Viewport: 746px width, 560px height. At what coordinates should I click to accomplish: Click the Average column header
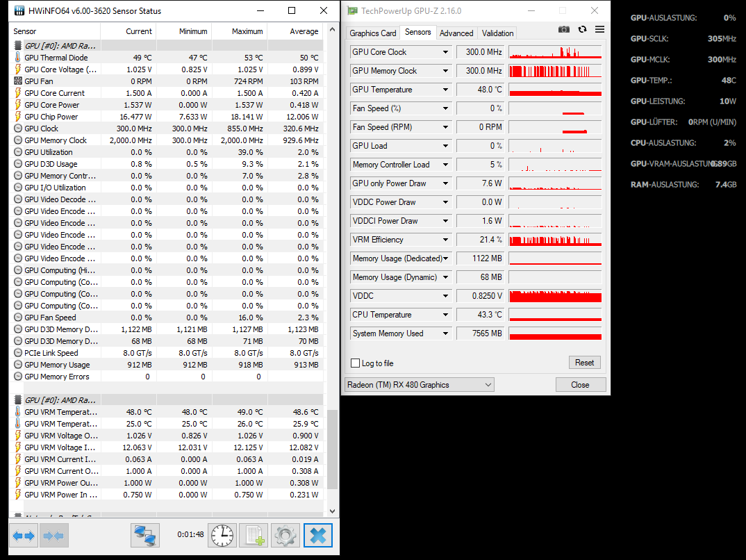coord(295,31)
